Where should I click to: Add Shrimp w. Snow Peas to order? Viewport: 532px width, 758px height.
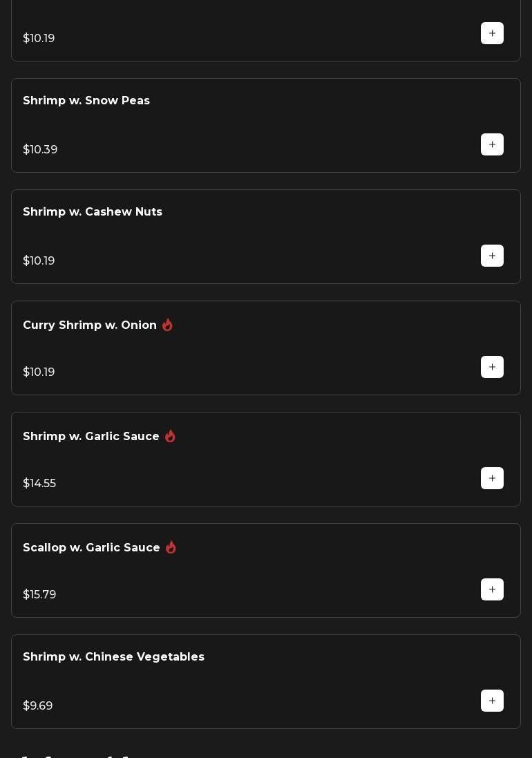coord(492,144)
